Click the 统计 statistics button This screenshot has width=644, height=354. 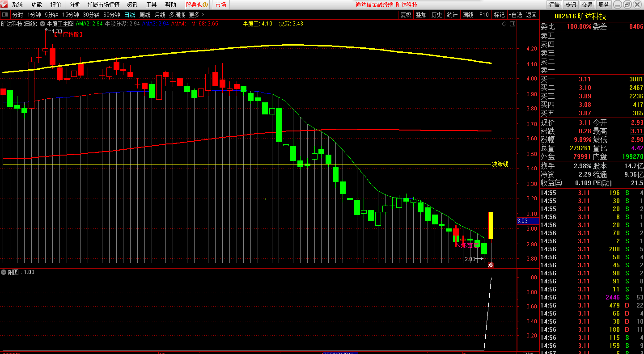click(x=452, y=15)
